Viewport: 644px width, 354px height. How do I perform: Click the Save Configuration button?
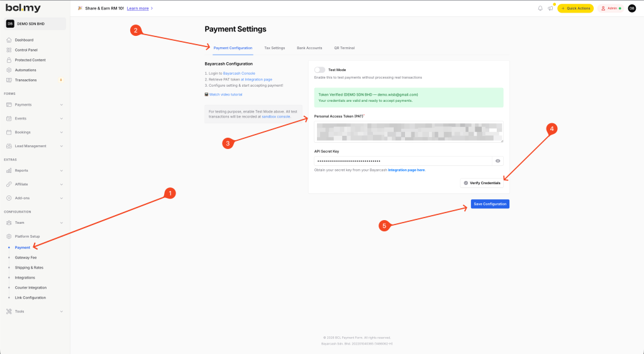point(490,204)
